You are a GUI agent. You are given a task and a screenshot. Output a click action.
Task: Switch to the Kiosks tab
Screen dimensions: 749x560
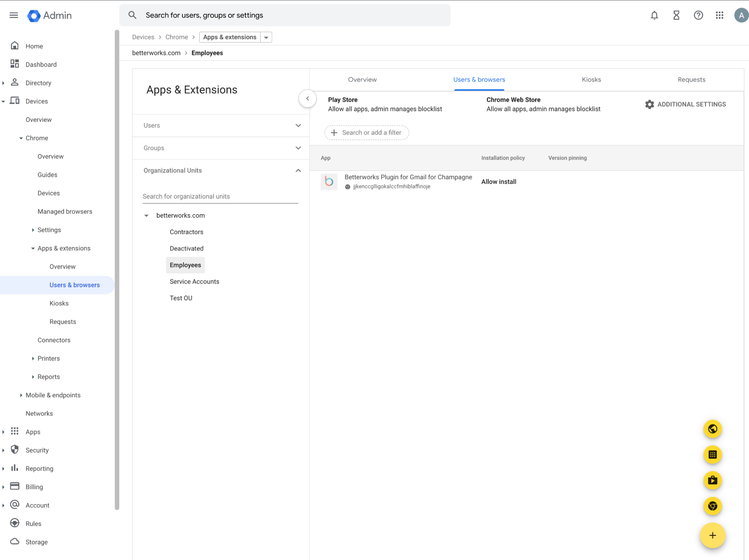pos(591,79)
